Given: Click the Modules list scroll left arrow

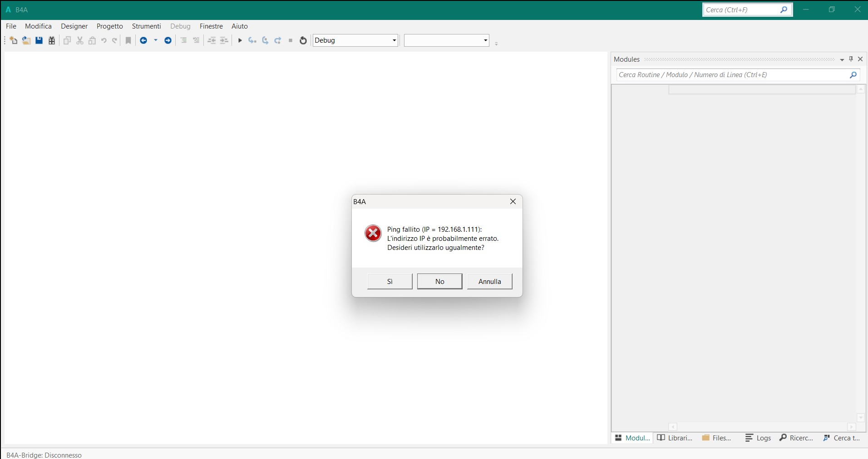Looking at the screenshot, I should (673, 427).
